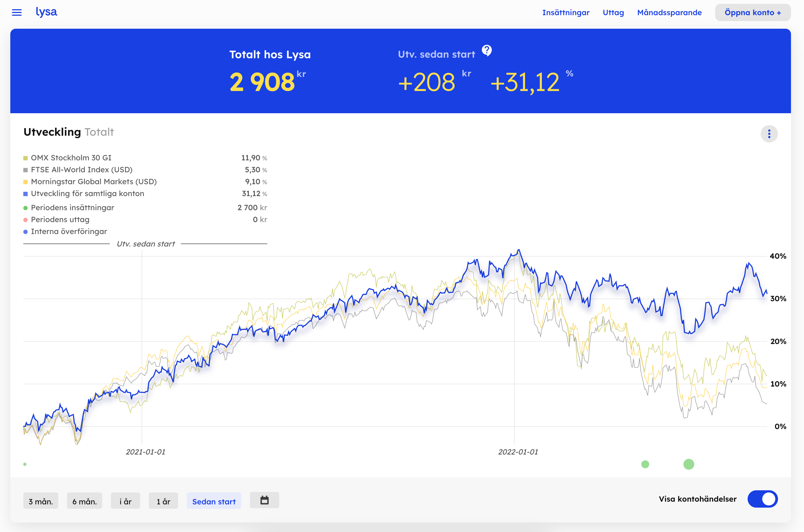Image resolution: width=804 pixels, height=532 pixels.
Task: Select the 3 mån. period
Action: (x=41, y=501)
